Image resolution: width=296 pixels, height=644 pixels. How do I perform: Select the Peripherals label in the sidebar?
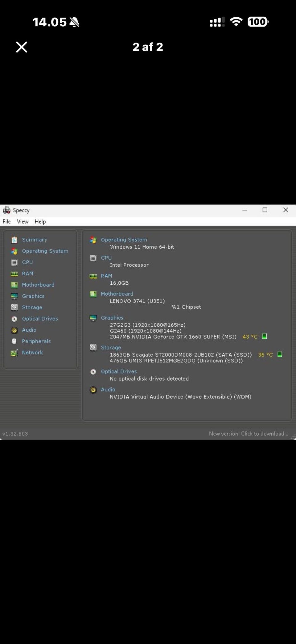click(36, 341)
